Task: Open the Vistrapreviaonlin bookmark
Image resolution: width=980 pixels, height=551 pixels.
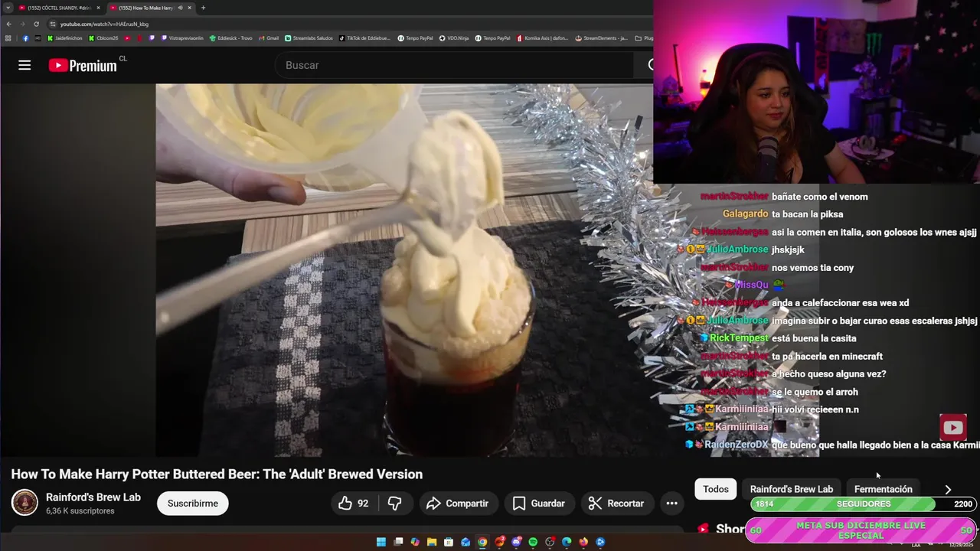Action: (x=182, y=37)
